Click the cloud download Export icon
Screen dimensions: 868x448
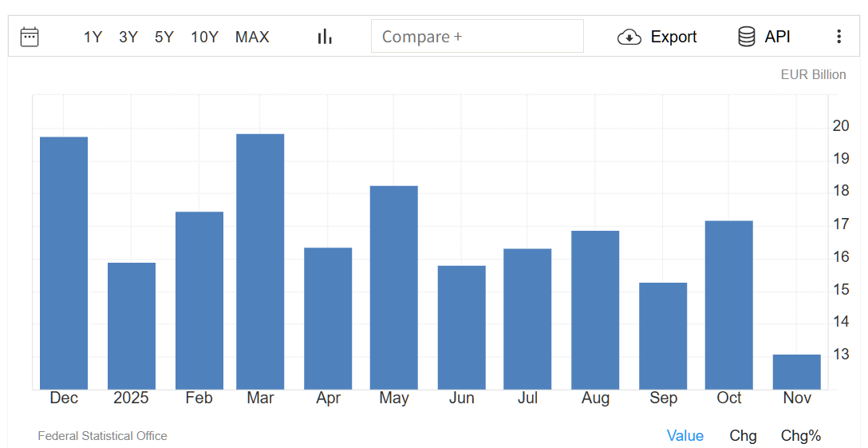click(x=629, y=37)
